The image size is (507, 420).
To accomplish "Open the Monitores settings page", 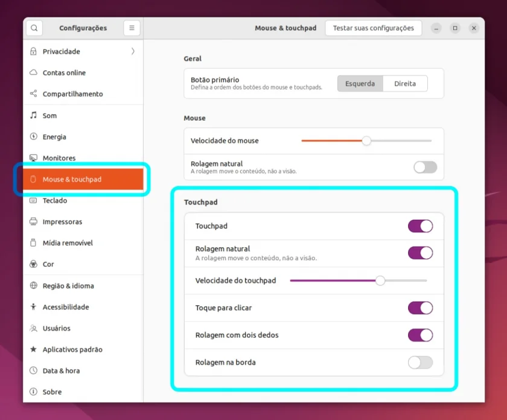I will [83, 158].
